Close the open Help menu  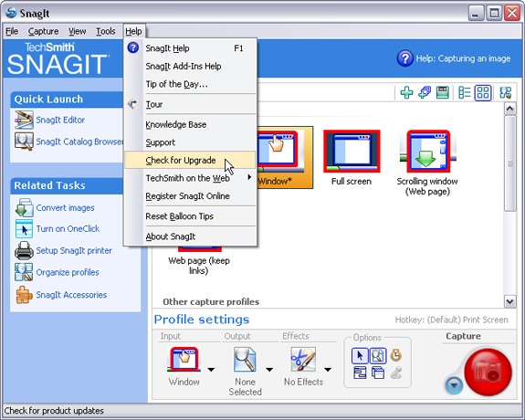(x=133, y=31)
